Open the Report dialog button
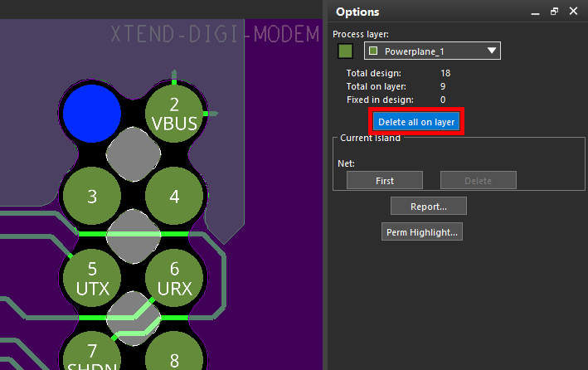Viewport: 588px width, 370px height. click(x=429, y=206)
